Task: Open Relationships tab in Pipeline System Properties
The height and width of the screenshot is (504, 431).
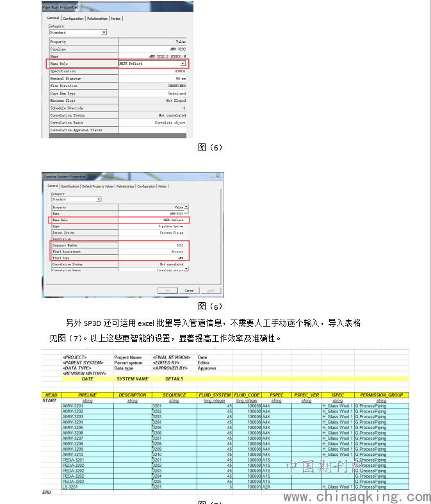Action: point(125,186)
